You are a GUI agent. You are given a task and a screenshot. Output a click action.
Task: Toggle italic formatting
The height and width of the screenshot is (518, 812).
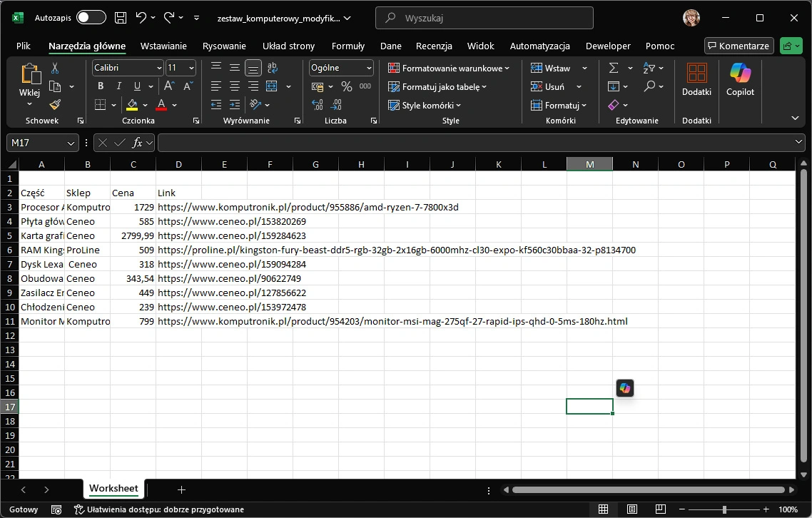pyautogui.click(x=119, y=86)
